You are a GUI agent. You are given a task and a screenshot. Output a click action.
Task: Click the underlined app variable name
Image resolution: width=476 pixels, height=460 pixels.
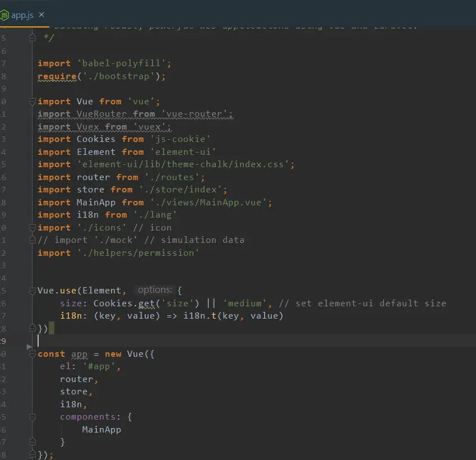point(79,355)
